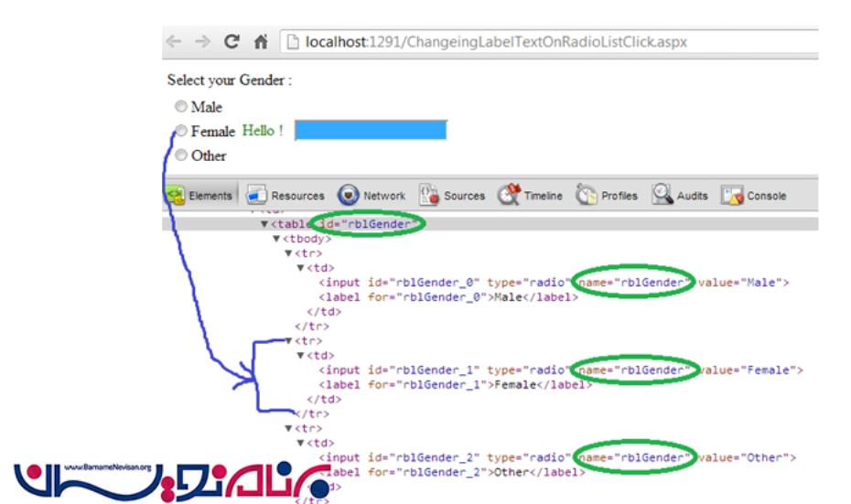Select the Female radio button

(x=181, y=131)
